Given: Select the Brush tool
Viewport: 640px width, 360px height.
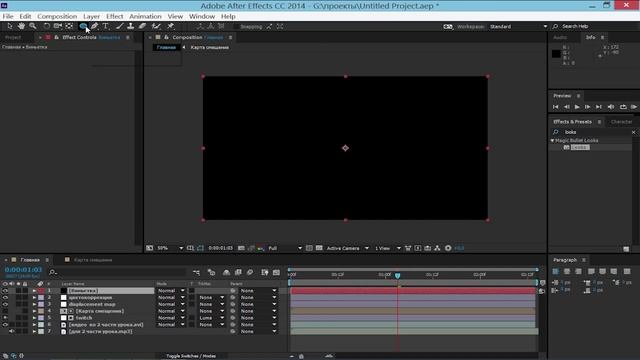Looking at the screenshot, I should (120, 26).
